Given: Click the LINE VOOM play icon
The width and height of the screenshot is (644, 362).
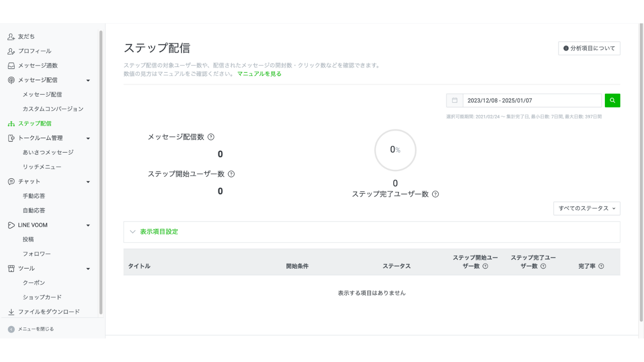Looking at the screenshot, I should [x=11, y=225].
